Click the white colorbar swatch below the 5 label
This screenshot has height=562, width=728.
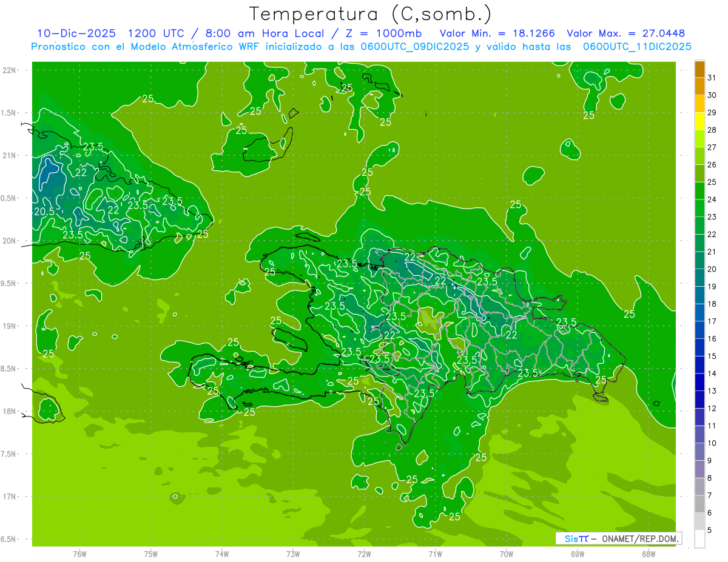699,539
